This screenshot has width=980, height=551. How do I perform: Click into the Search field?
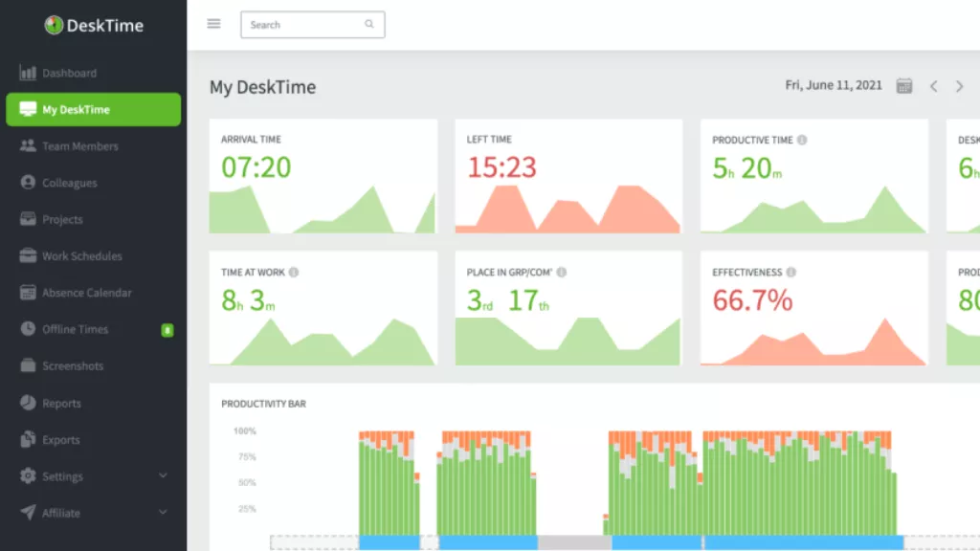tap(313, 24)
